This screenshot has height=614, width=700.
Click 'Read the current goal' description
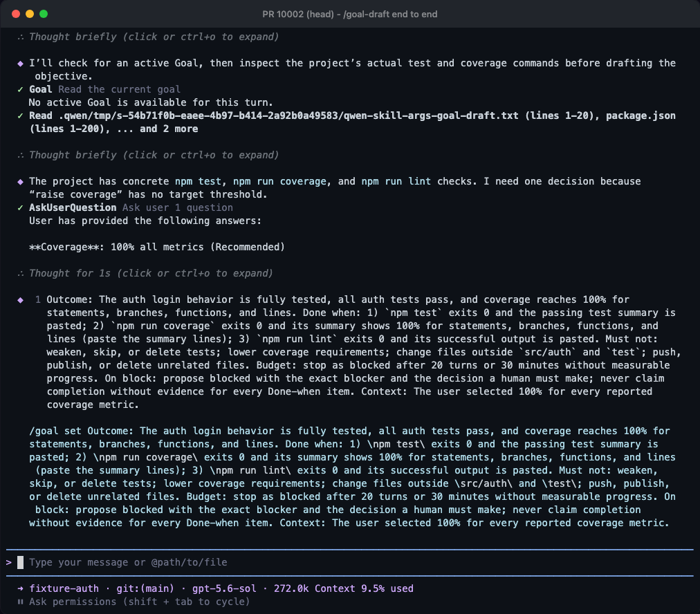tap(119, 89)
